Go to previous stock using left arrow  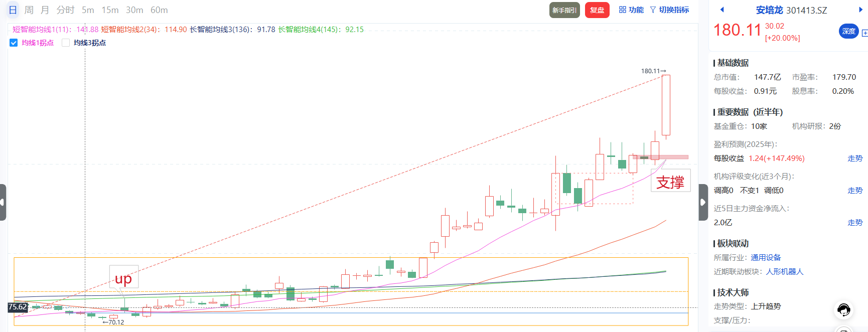coord(722,10)
